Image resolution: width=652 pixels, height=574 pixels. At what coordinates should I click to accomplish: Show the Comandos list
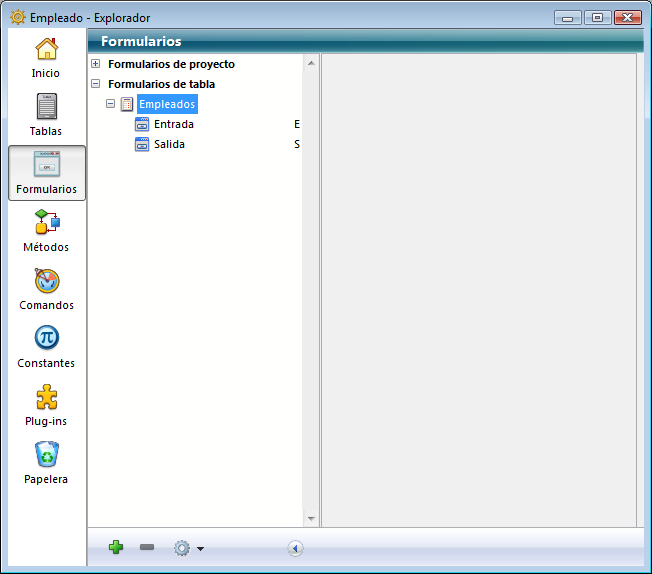(x=46, y=289)
